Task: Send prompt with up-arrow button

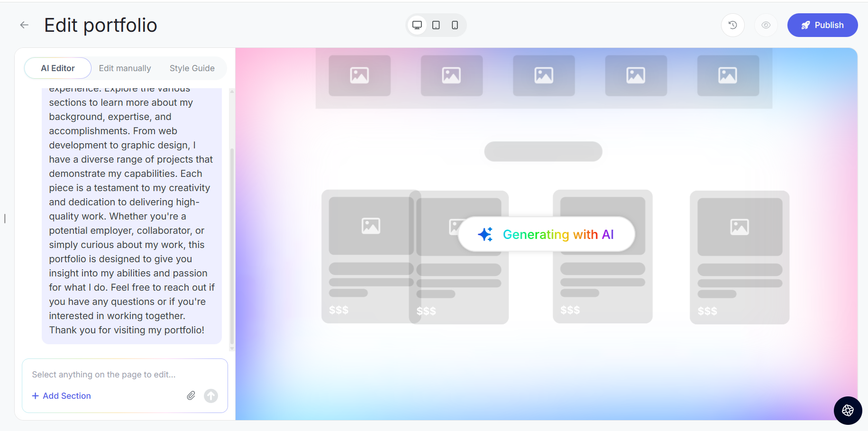Action: tap(211, 395)
